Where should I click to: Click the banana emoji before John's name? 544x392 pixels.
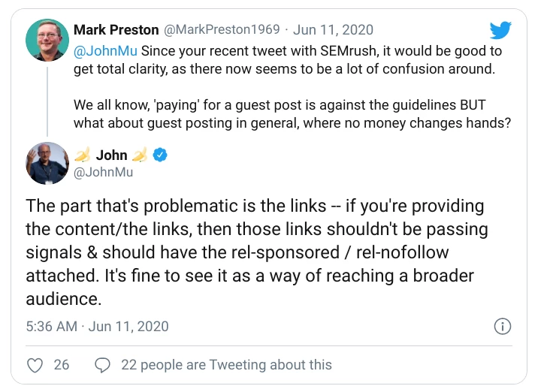tap(81, 155)
